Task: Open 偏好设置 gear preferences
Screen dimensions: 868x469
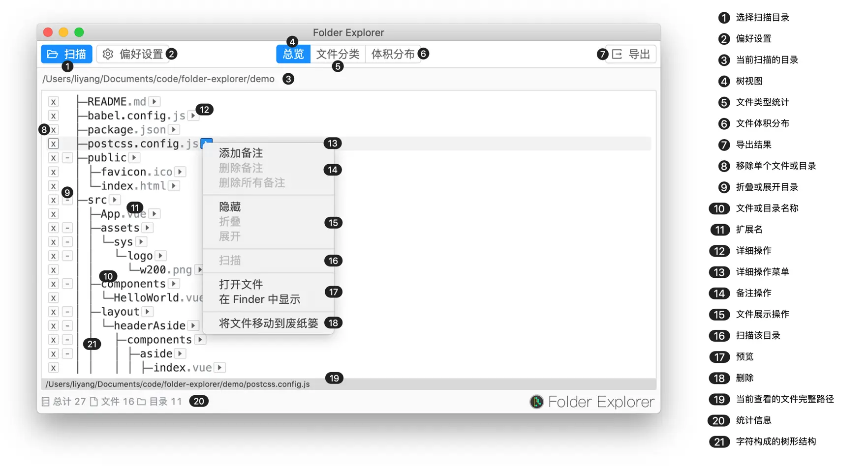Action: (133, 54)
